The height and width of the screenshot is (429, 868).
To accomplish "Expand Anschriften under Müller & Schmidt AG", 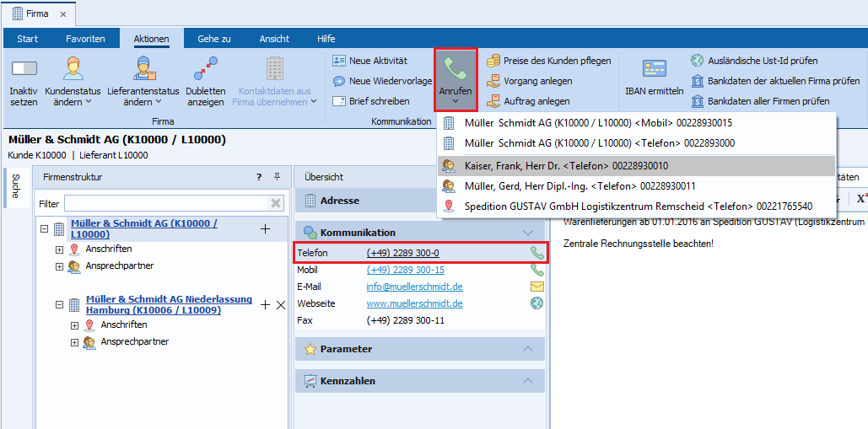I will pos(60,249).
